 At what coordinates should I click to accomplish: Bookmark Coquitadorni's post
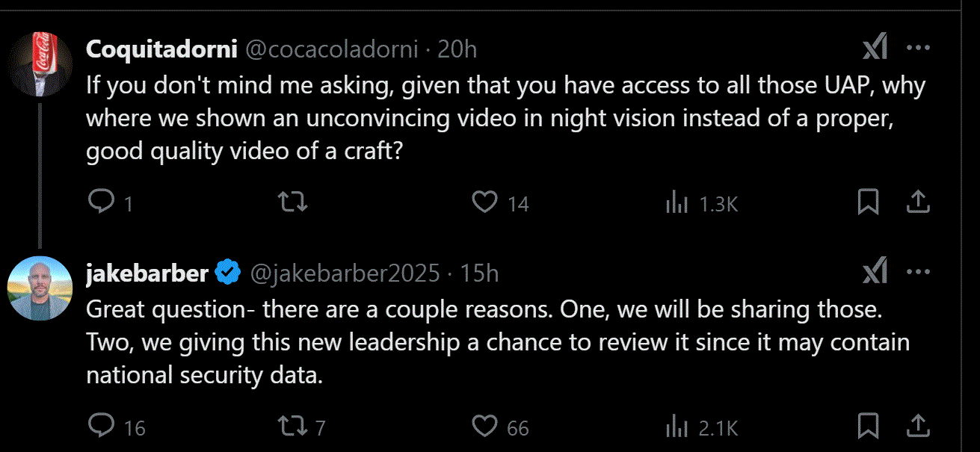(868, 202)
